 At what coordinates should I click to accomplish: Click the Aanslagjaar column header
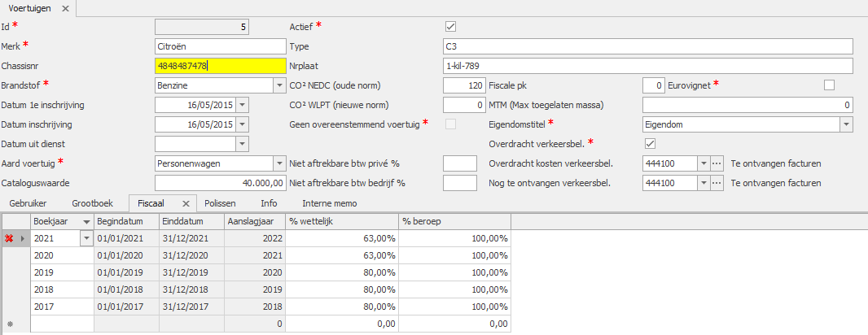click(x=253, y=221)
